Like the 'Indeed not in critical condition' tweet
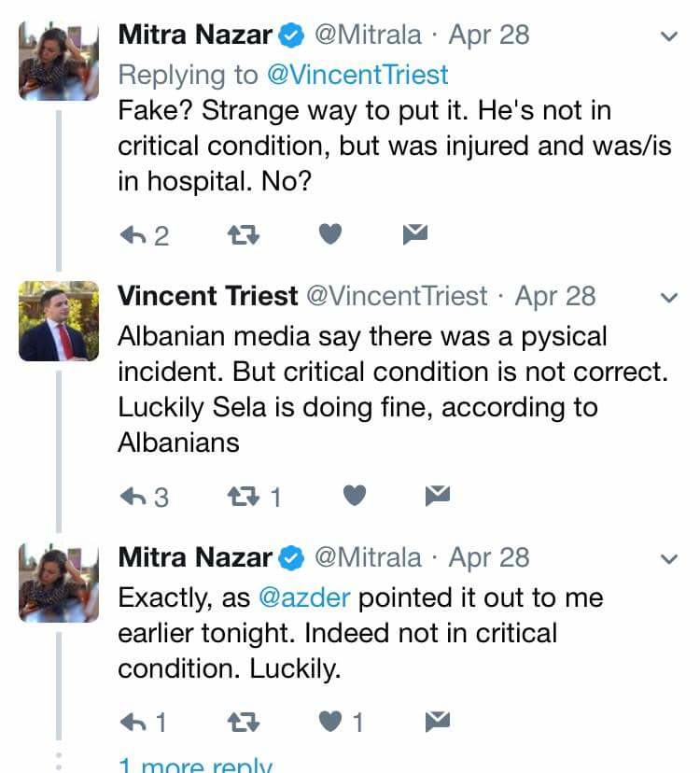The height and width of the screenshot is (773, 700). click(x=331, y=721)
